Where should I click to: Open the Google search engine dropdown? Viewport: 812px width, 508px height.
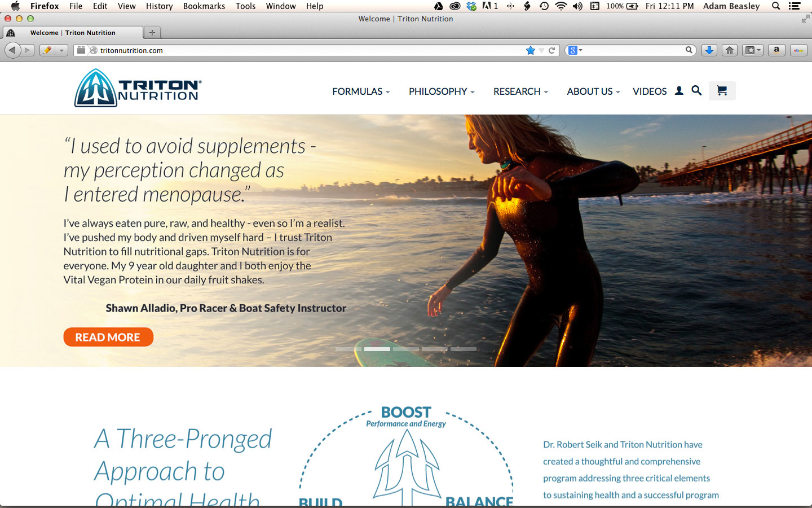click(x=575, y=50)
